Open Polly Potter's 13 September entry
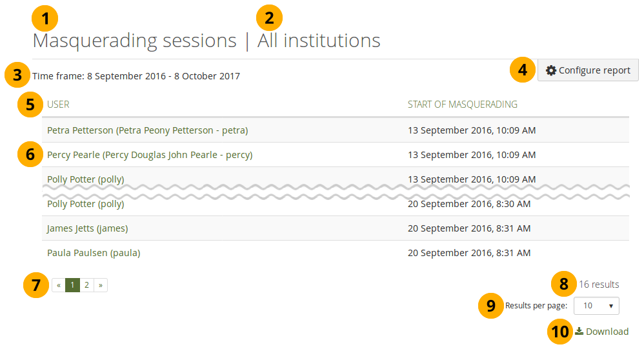The width and height of the screenshot is (644, 349). coord(85,179)
